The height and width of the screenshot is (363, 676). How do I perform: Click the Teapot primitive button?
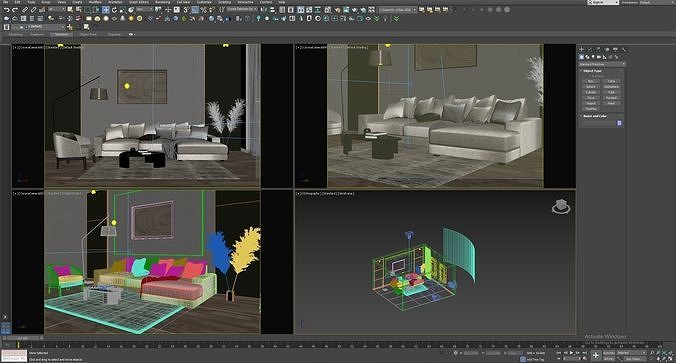(x=591, y=103)
